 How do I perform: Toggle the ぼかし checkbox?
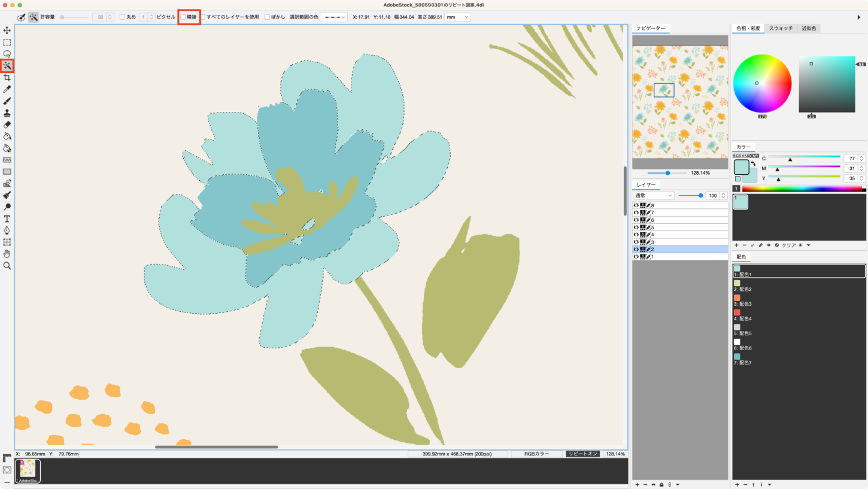(x=267, y=17)
